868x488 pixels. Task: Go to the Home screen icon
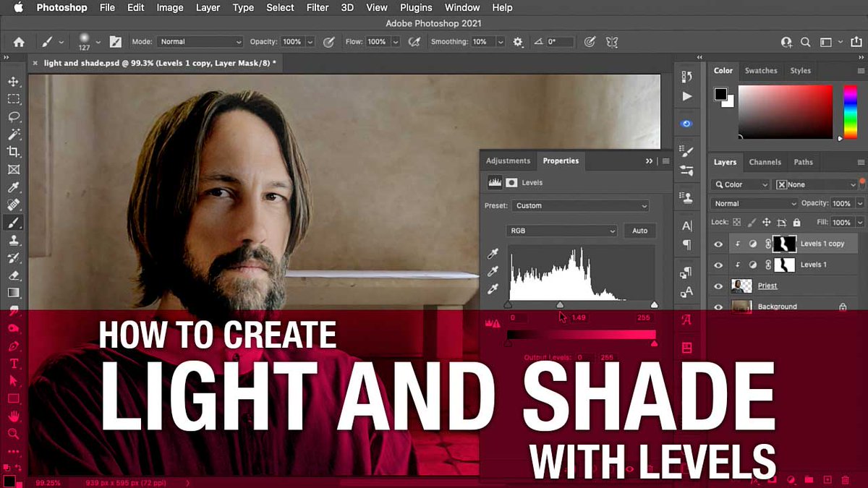[x=19, y=42]
